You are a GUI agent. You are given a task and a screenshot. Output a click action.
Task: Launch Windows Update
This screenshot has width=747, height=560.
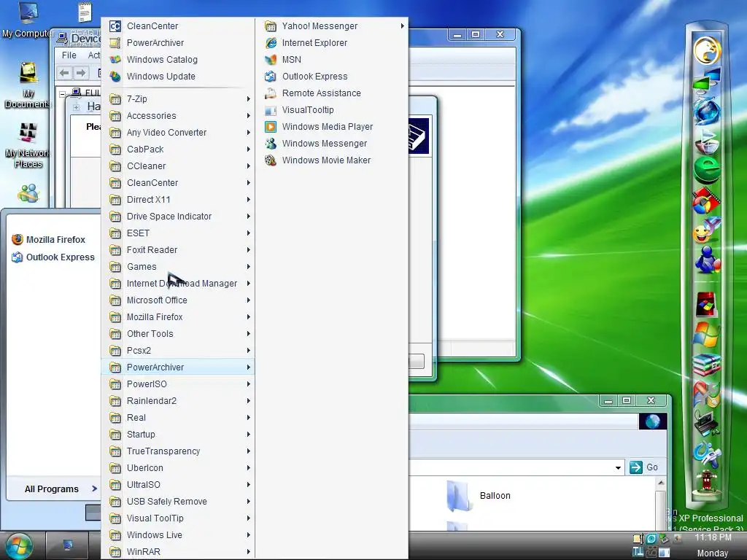(178, 76)
